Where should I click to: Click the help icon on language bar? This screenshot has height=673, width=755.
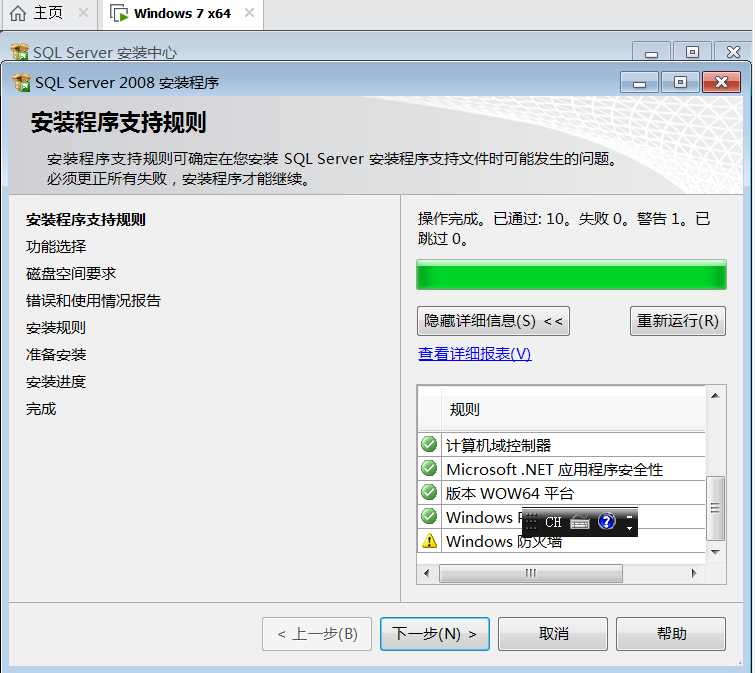pyautogui.click(x=607, y=521)
